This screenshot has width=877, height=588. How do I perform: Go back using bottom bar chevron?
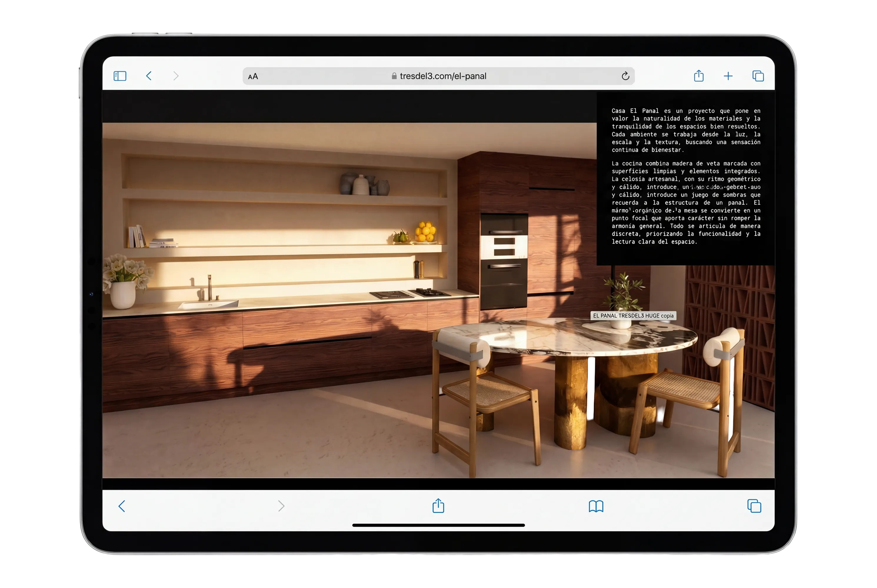coord(122,506)
